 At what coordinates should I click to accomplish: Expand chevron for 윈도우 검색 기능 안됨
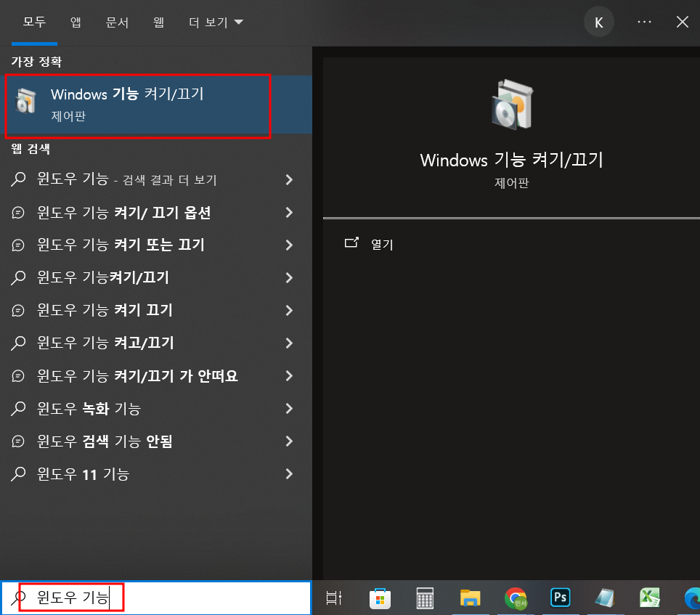289,441
